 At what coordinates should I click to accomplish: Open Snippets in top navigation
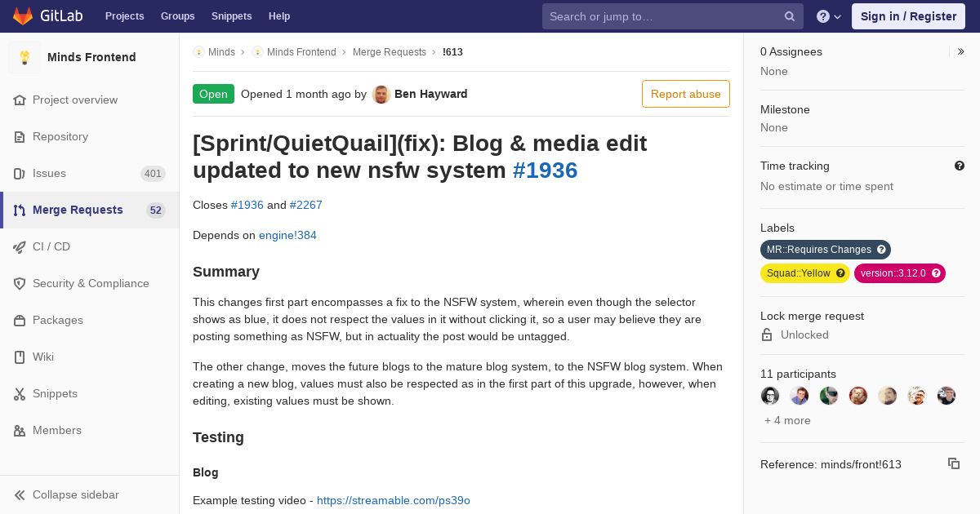[232, 16]
